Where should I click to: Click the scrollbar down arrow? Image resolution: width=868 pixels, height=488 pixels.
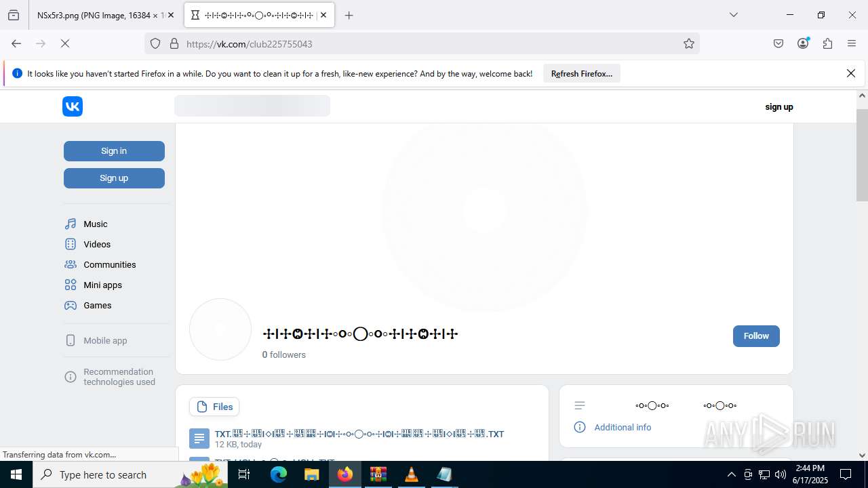tap(862, 455)
